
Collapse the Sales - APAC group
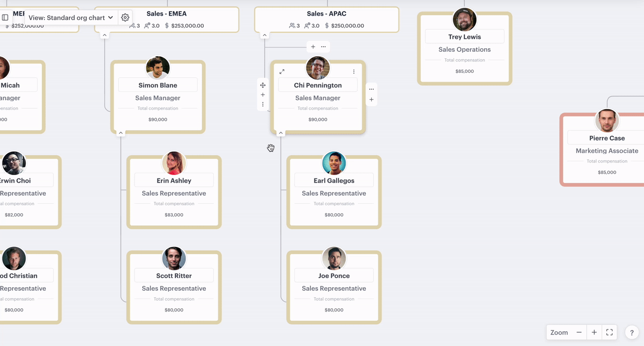pyautogui.click(x=264, y=35)
